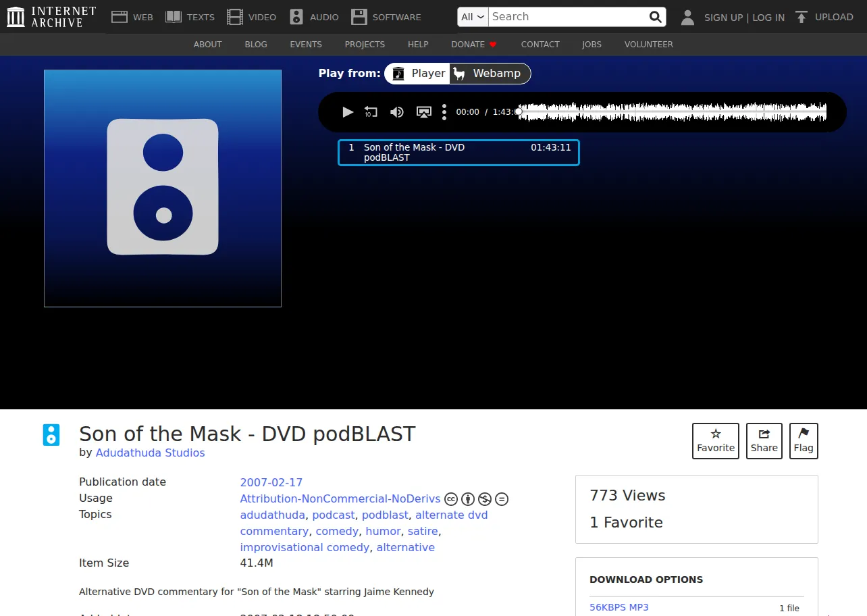Open the 2007-02-17 publication date link
The height and width of the screenshot is (616, 867).
point(271,482)
